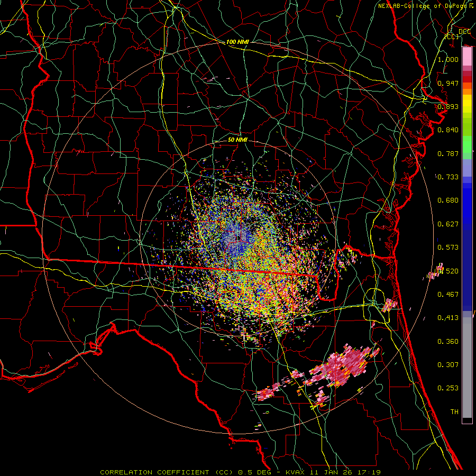Screen dimensions: 476x476
Task: Click the 0.573 color scale value
Action: 448,248
